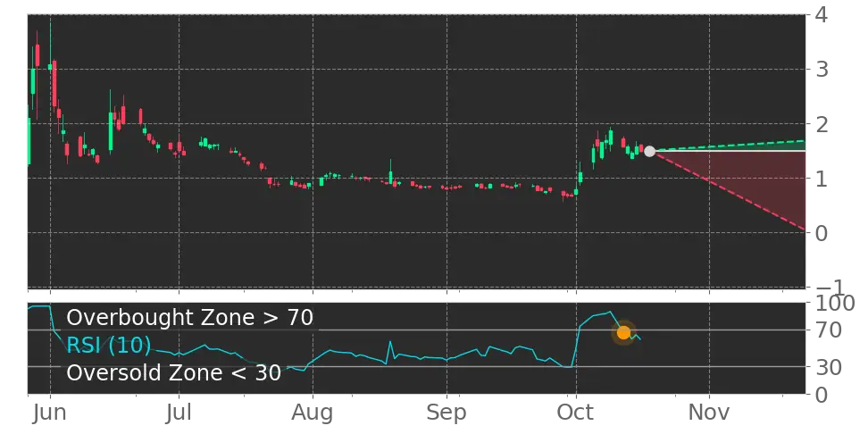Click price axis value 4
The width and height of the screenshot is (868, 434).
point(822,14)
